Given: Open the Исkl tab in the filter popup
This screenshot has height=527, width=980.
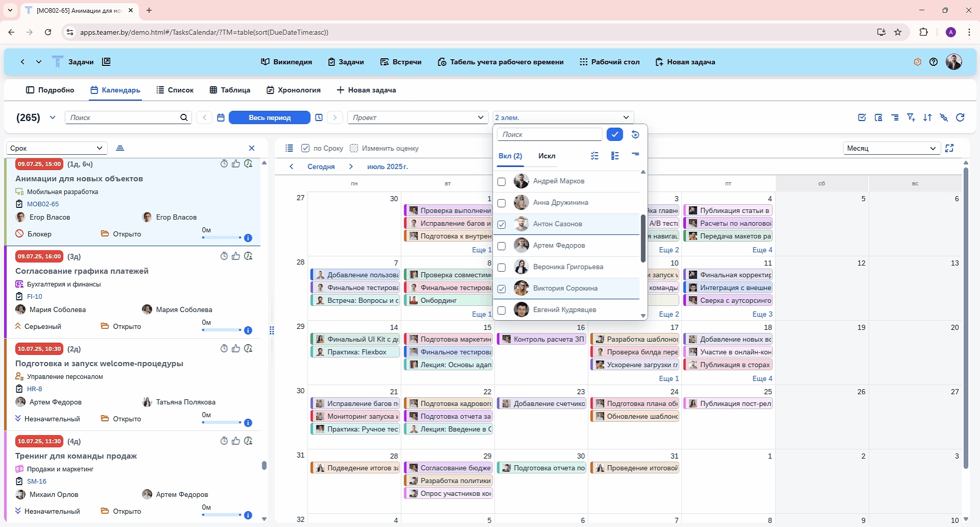Looking at the screenshot, I should click(547, 156).
